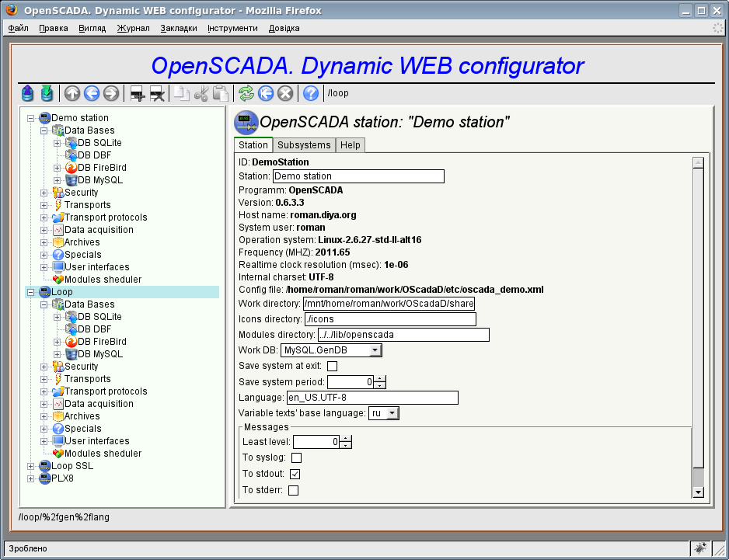729x560 pixels.
Task: Enable the To syslog checkbox
Action: pos(296,457)
